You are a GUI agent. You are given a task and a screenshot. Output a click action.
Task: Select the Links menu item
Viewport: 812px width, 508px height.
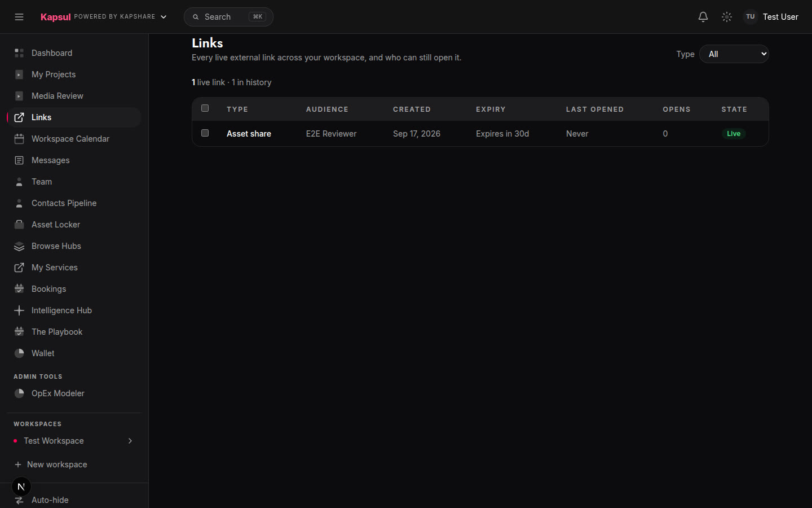click(74, 117)
